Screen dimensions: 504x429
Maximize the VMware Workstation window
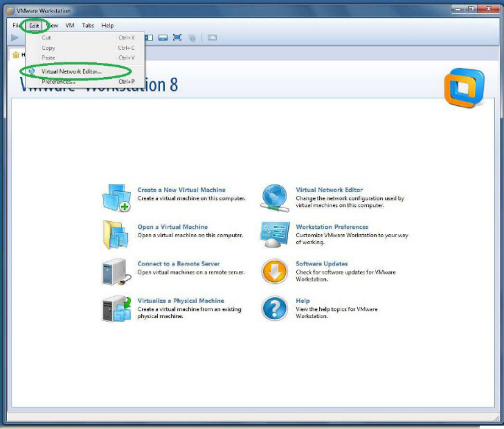(471, 9)
